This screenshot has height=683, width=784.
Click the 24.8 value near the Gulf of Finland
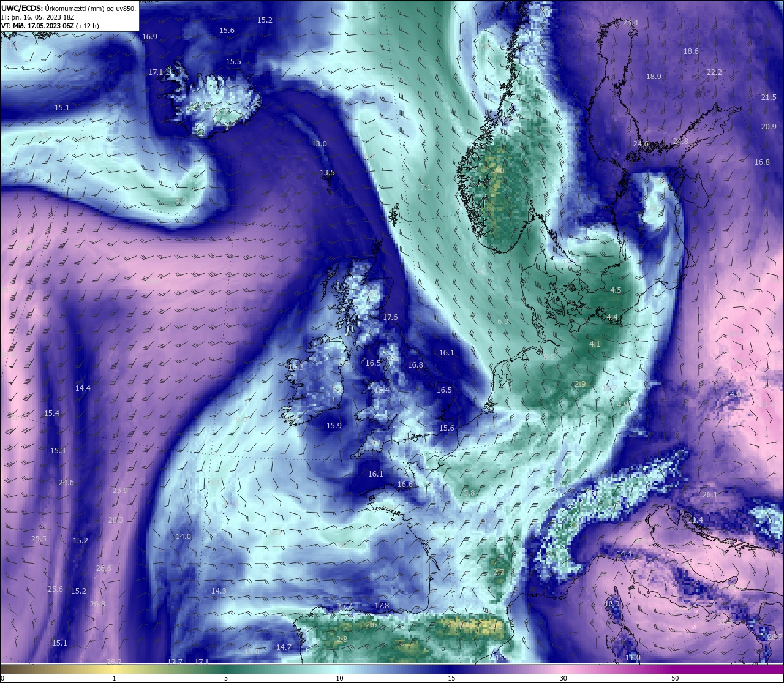(680, 142)
